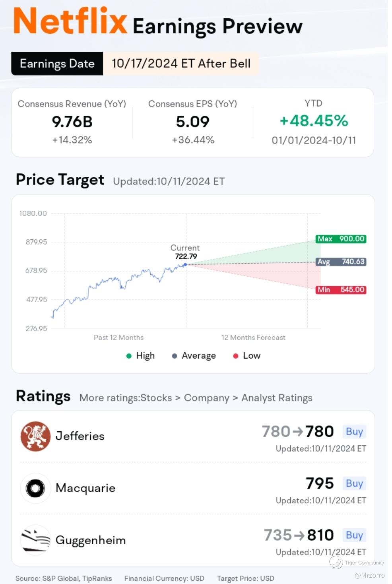Click the Company breadcrumb in More ratings
Screen dimensions: 392x584
[206, 398]
